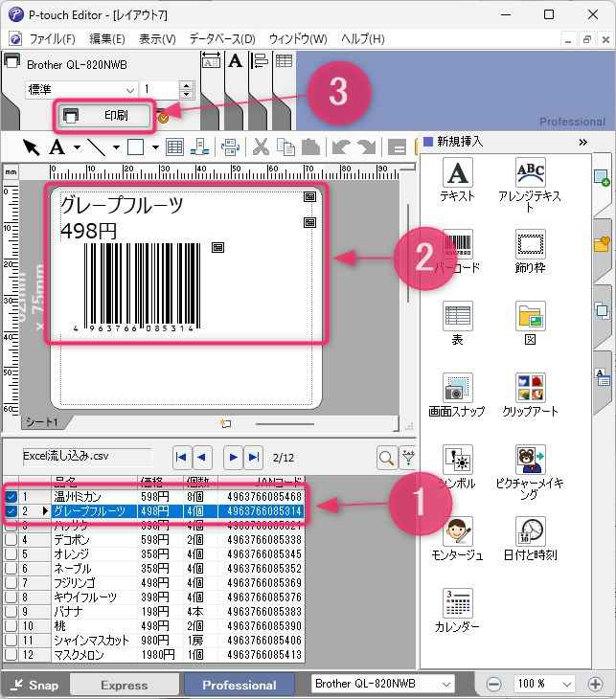Open the text tool dropdown arrow

coord(77,147)
